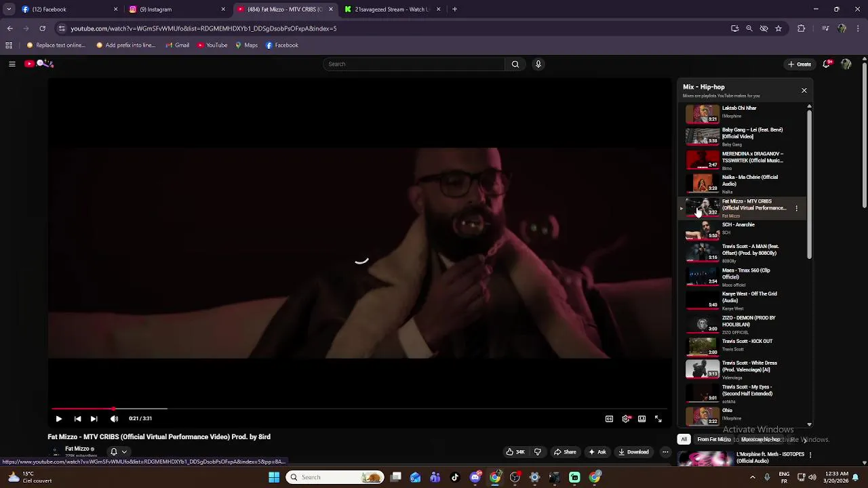Open the media controls icon in the toolbar
Viewport: 868px width, 488px height.
click(x=825, y=28)
